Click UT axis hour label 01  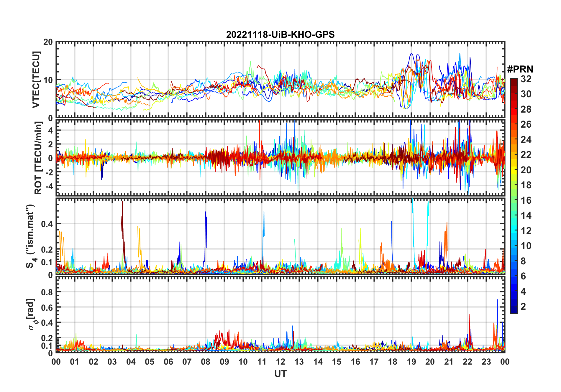coord(75,362)
